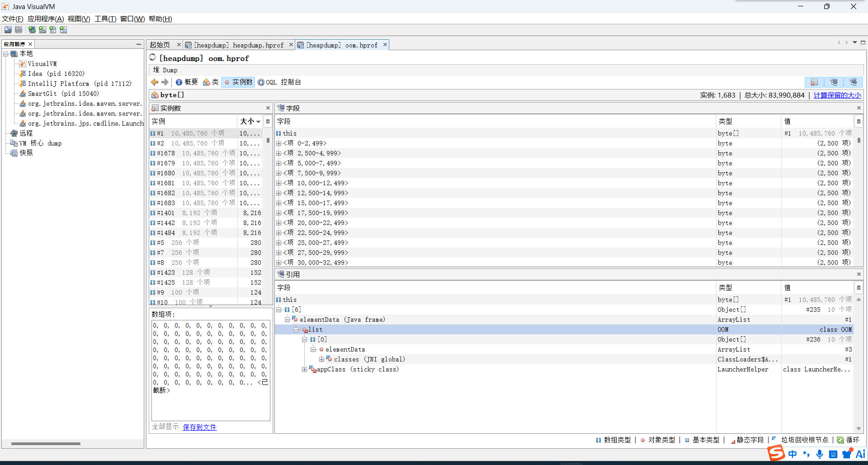Open the 文件 menu
The image size is (868, 465).
coord(13,19)
